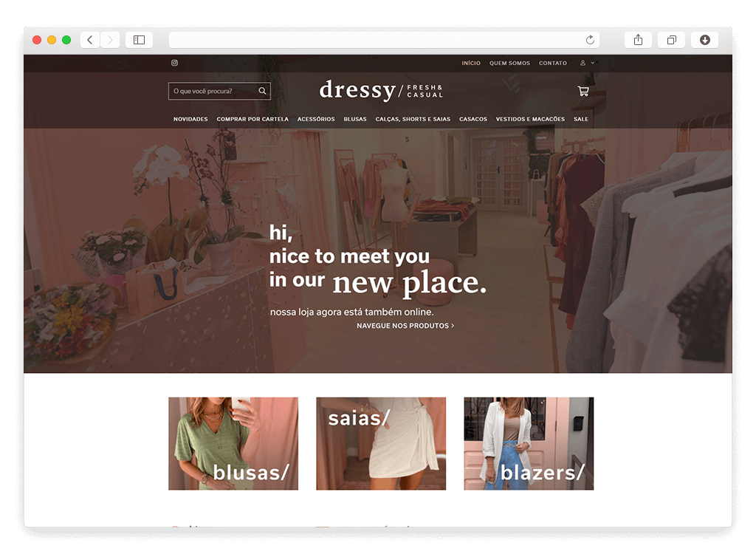756x554 pixels.
Task: Show all tabs overview
Action: click(671, 40)
